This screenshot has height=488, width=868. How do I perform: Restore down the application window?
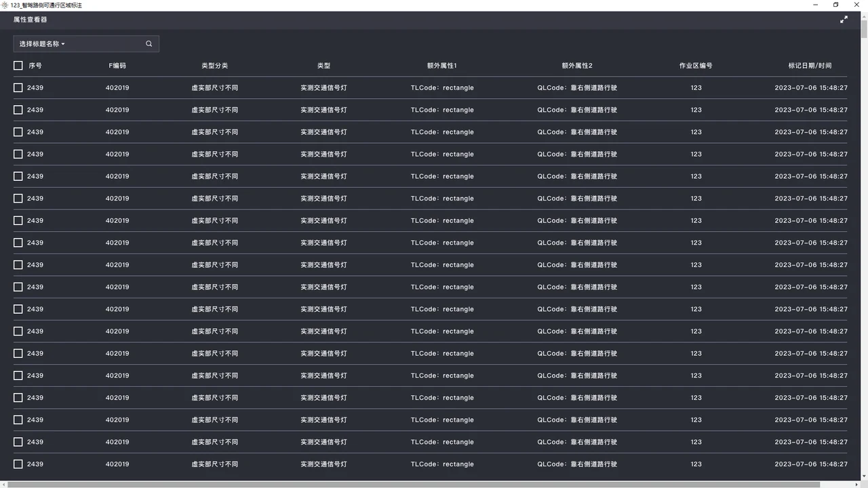(x=836, y=5)
